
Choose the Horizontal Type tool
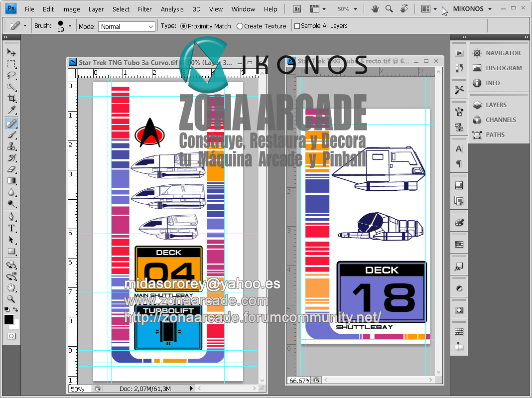[x=11, y=228]
